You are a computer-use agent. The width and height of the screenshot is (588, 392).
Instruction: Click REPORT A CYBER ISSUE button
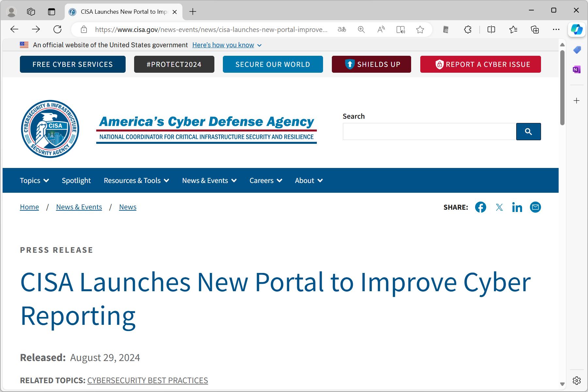coord(481,64)
